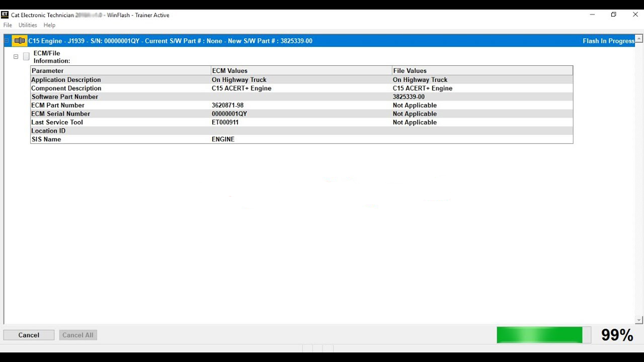Collapse the ECM/File Information tree node
This screenshot has width=644, height=362.
point(16,57)
